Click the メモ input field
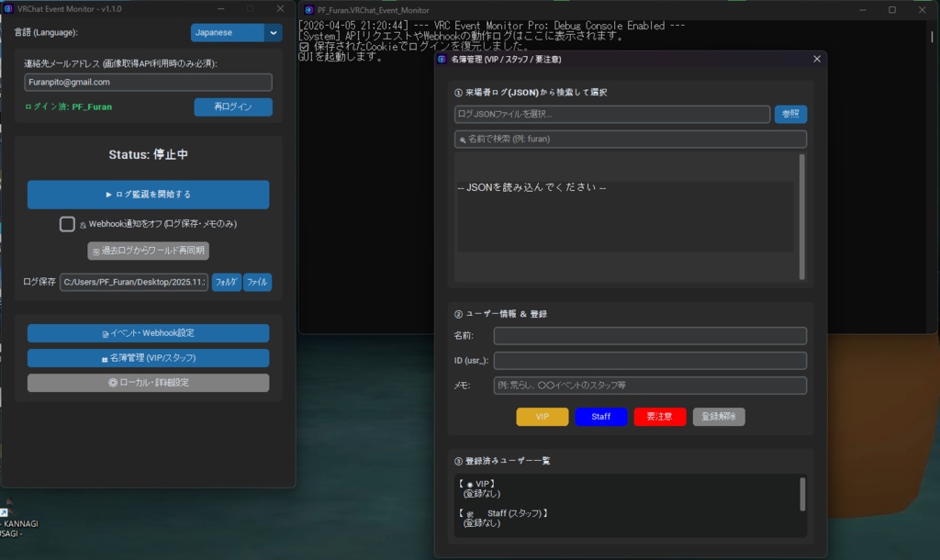 [649, 386]
